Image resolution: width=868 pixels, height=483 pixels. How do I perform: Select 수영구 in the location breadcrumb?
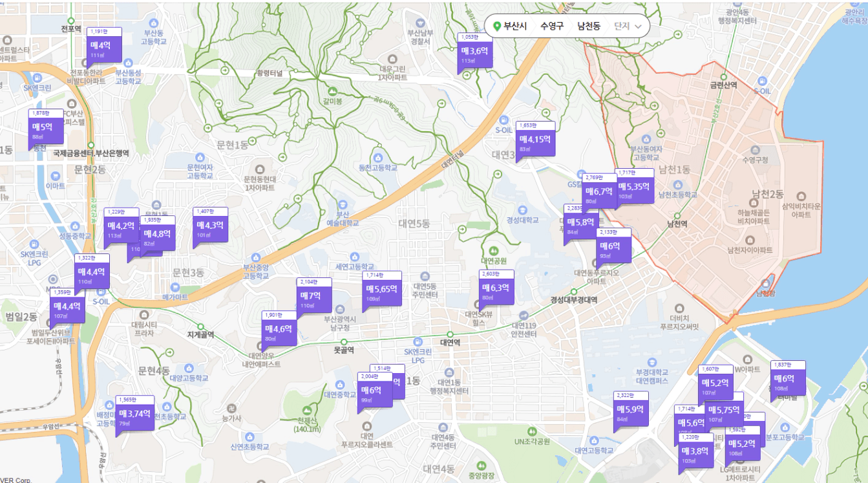click(x=552, y=26)
